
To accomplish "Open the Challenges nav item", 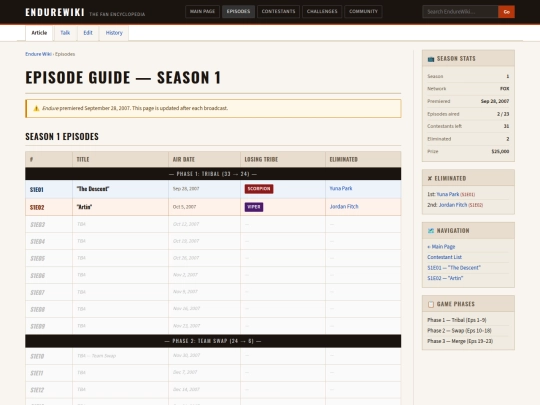I will (x=322, y=11).
